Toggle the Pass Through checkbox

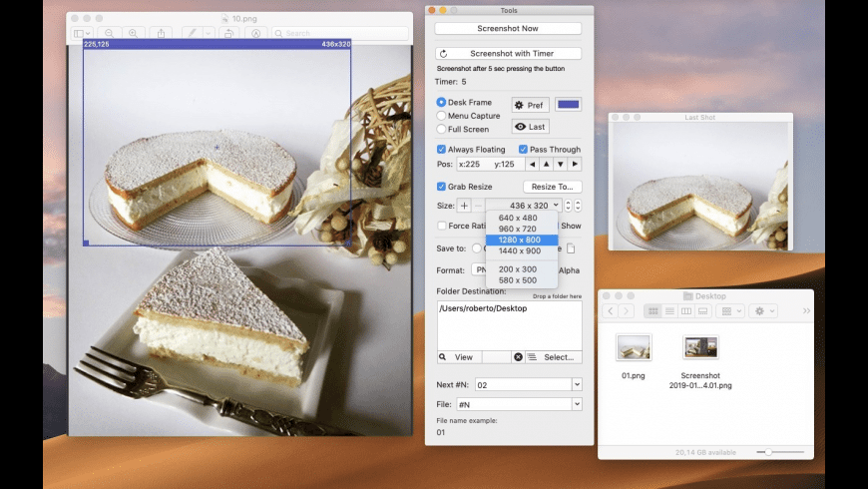(523, 150)
